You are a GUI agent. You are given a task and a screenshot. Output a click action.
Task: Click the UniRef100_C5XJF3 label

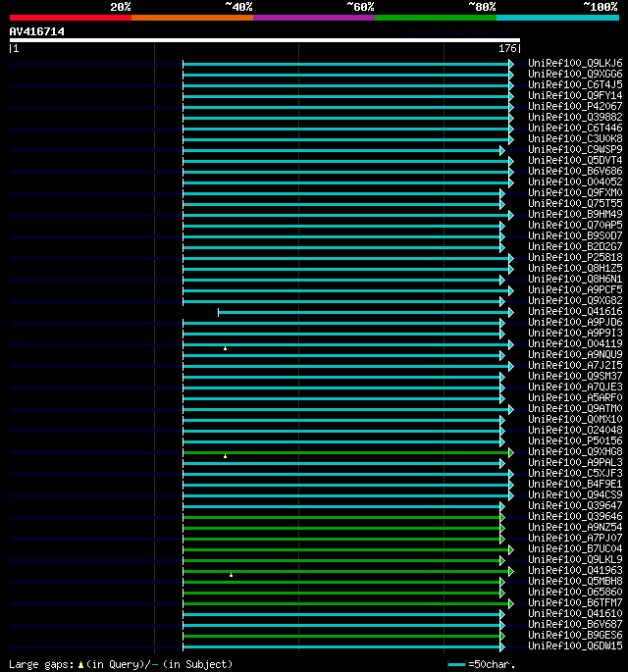(x=575, y=473)
